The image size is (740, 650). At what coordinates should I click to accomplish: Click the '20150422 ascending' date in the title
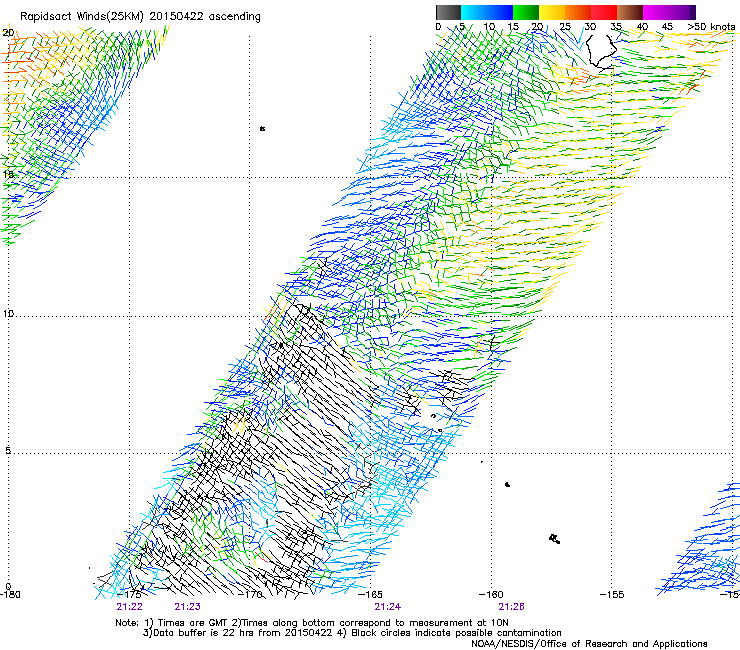205,17
